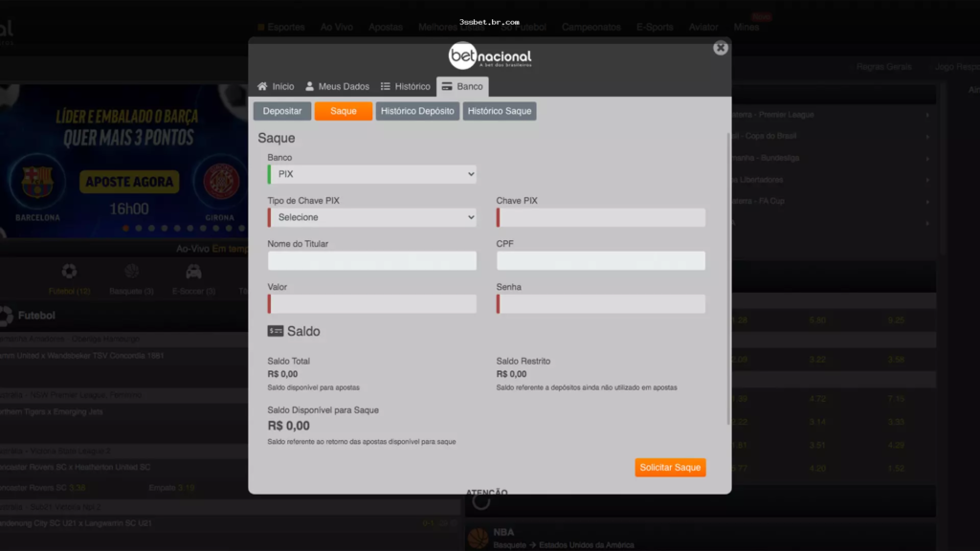Open the Início tab
This screenshot has width=980, height=551.
coord(276,86)
